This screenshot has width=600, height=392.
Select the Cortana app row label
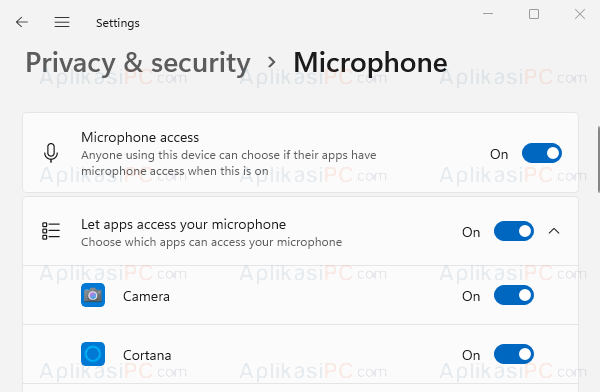(x=147, y=355)
